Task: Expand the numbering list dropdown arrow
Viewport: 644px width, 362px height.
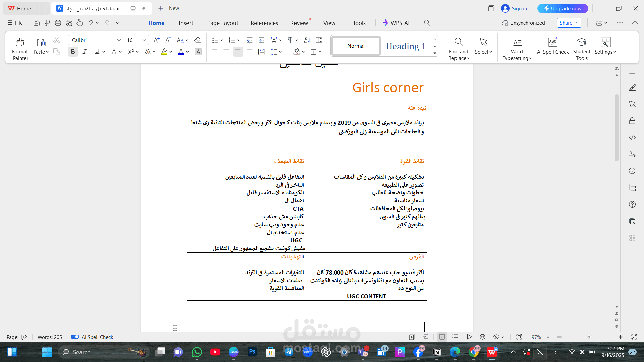Action: tap(238, 40)
